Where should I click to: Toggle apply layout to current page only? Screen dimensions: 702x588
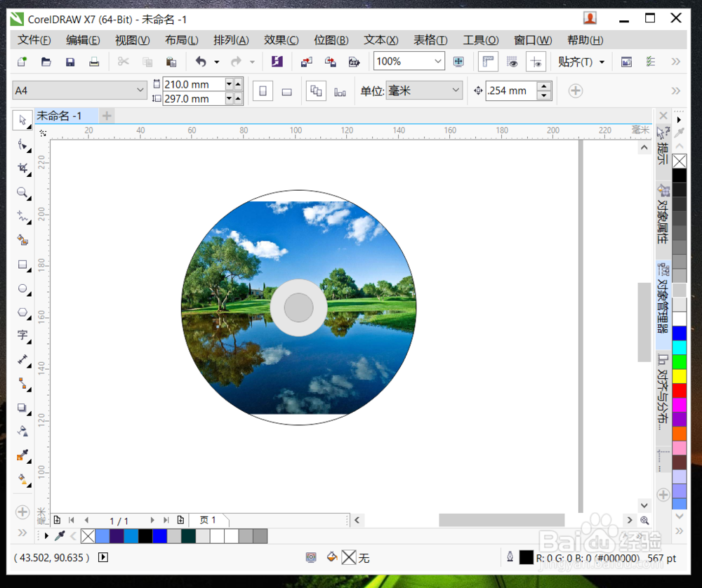tap(340, 91)
